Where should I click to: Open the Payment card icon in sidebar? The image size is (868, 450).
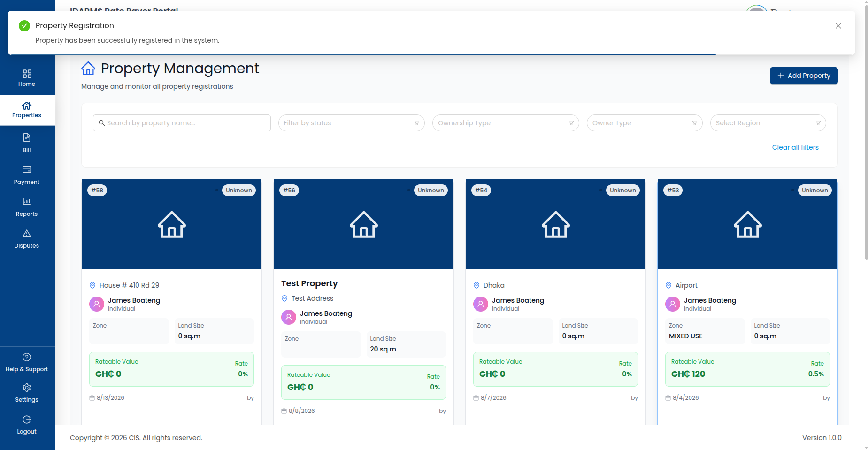click(27, 169)
